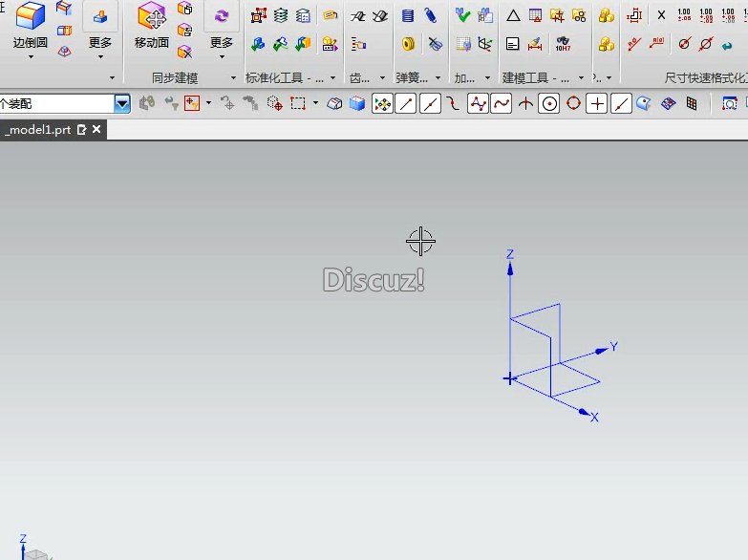Toggle Pole point snap option
Image resolution: width=748 pixels, height=560 pixels.
[478, 103]
